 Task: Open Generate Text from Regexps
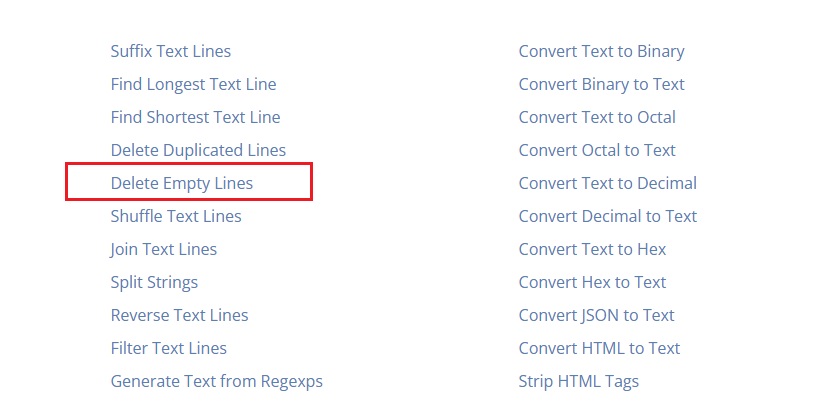click(216, 381)
